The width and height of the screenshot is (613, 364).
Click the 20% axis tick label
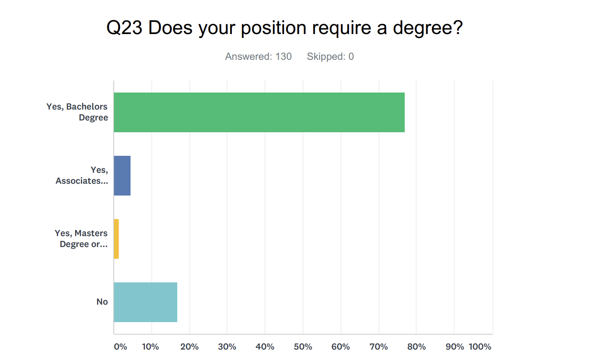pos(189,347)
